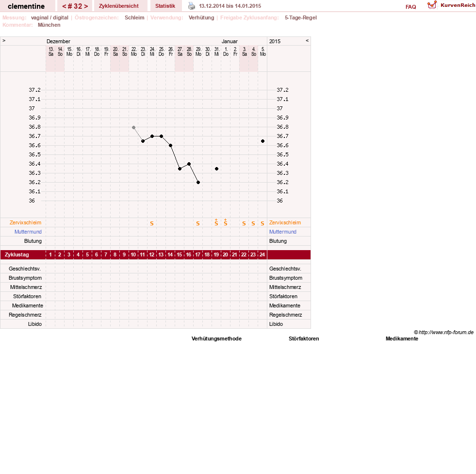Click the vaginal / digital measurement value

click(x=49, y=17)
